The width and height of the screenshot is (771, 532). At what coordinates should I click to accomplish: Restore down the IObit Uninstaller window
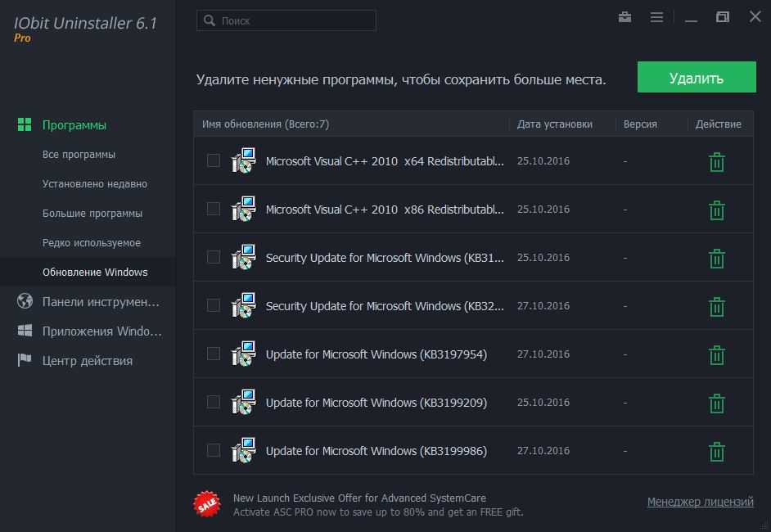pos(723,17)
